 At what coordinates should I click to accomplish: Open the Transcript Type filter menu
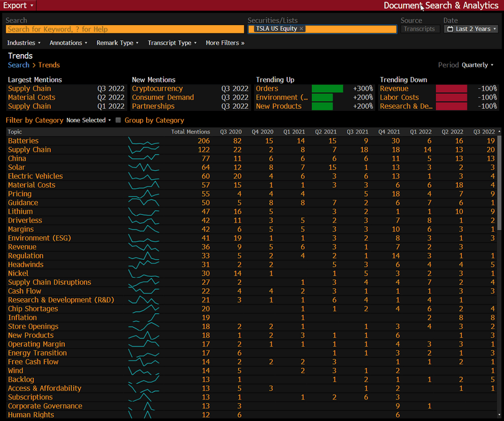click(x=172, y=43)
